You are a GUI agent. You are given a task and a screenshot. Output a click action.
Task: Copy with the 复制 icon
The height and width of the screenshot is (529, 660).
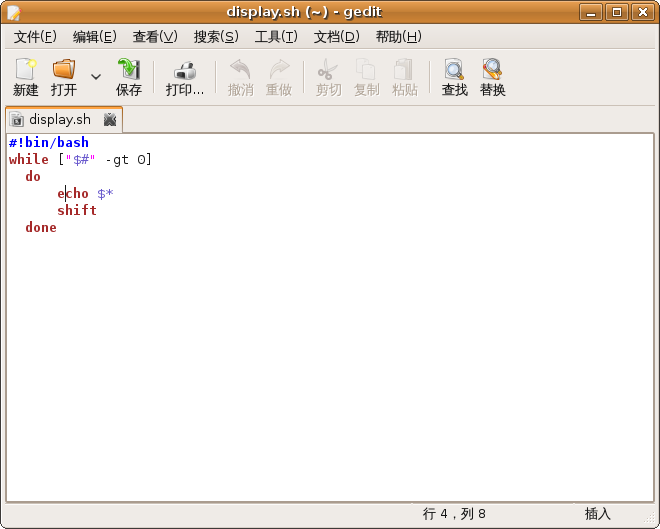365,69
